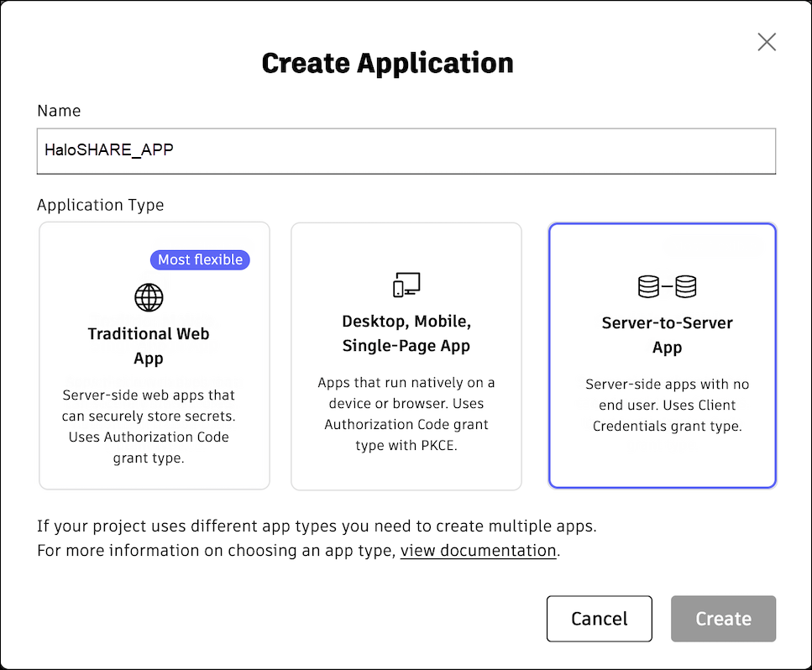Click the globe icon on Traditional Web App card

[x=149, y=297]
